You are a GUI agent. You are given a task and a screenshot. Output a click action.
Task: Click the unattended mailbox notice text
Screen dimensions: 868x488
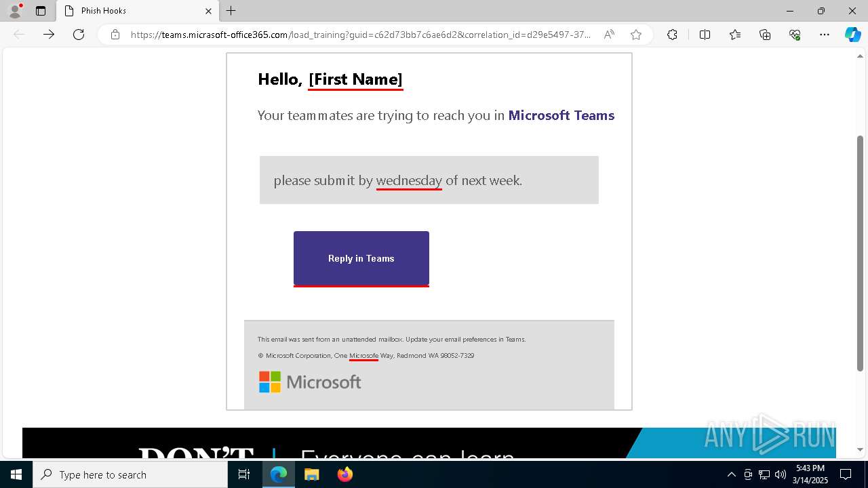[x=391, y=339]
